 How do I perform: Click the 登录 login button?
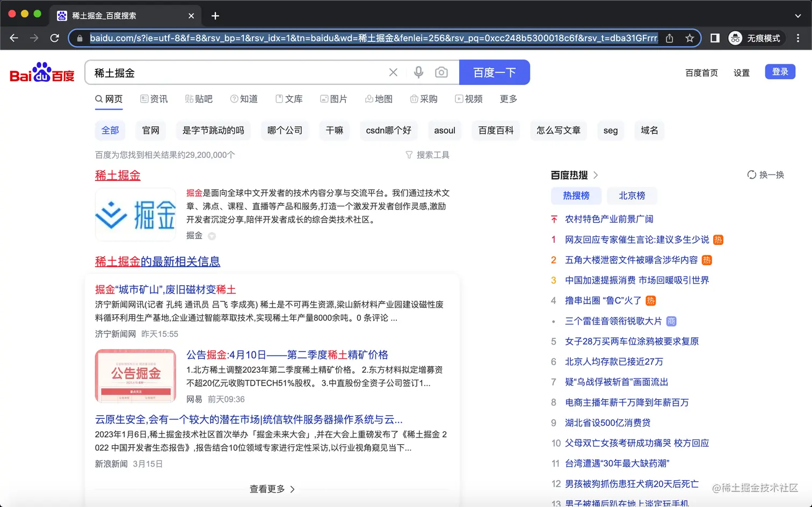click(x=780, y=72)
